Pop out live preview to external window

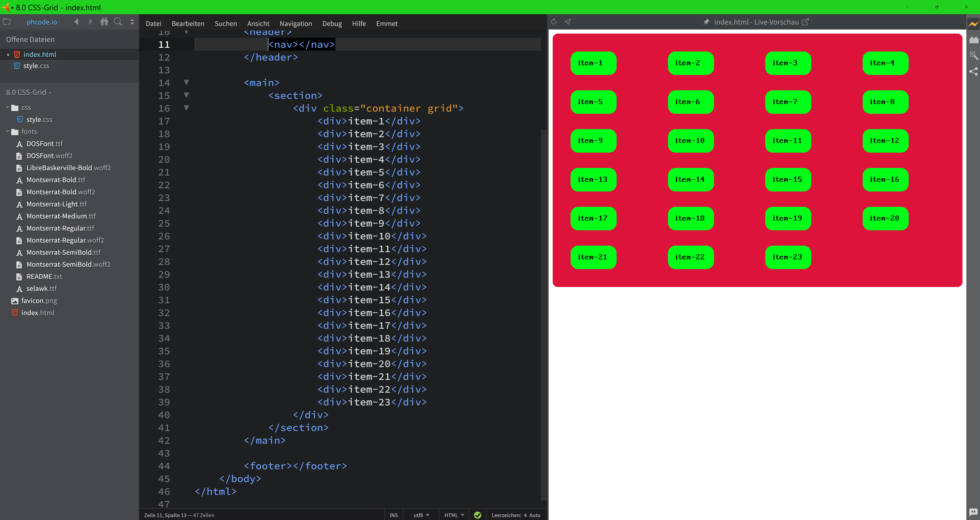click(x=805, y=22)
